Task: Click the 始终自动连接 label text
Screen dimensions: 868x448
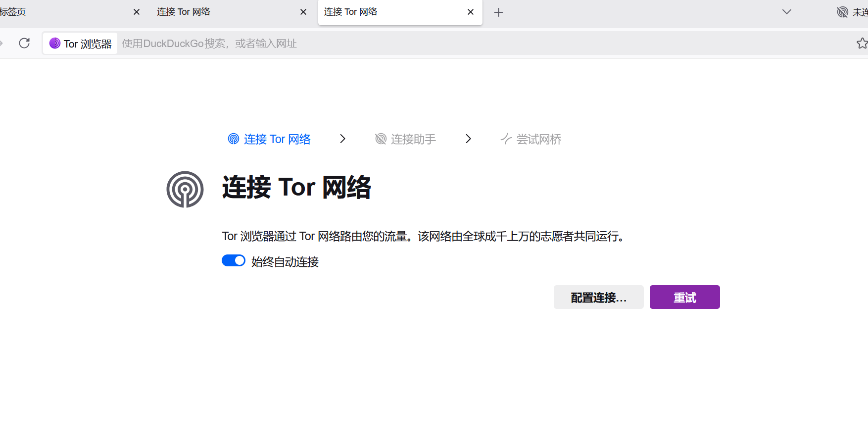Action: pyautogui.click(x=285, y=262)
